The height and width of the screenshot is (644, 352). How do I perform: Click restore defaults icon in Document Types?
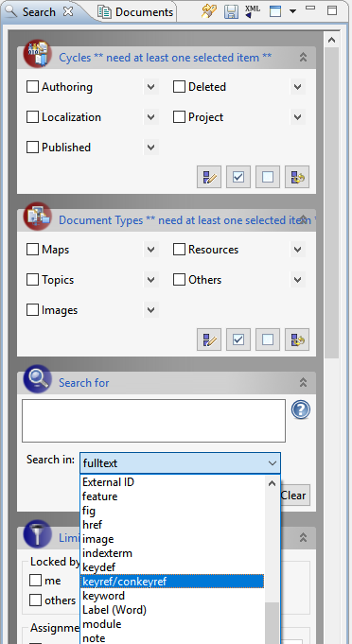point(297,339)
